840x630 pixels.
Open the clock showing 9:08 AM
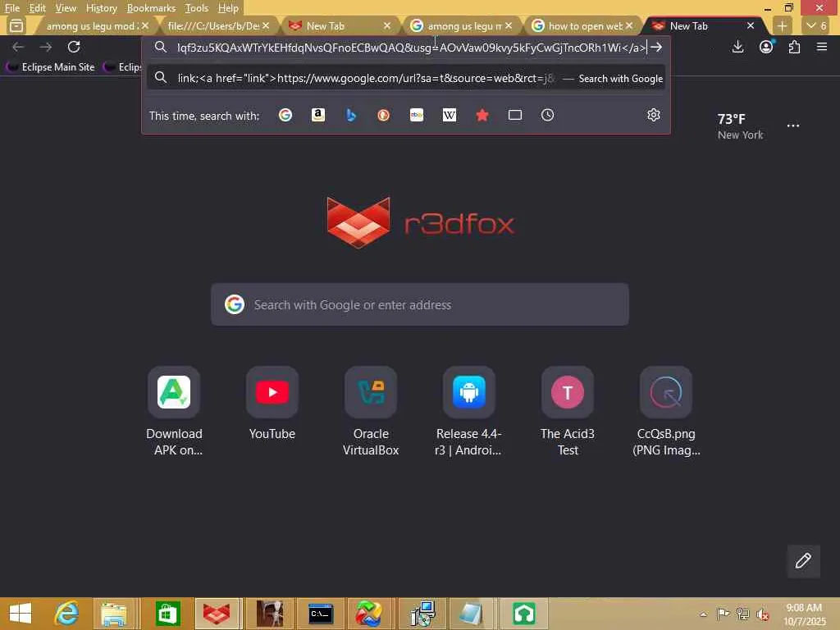pyautogui.click(x=804, y=614)
